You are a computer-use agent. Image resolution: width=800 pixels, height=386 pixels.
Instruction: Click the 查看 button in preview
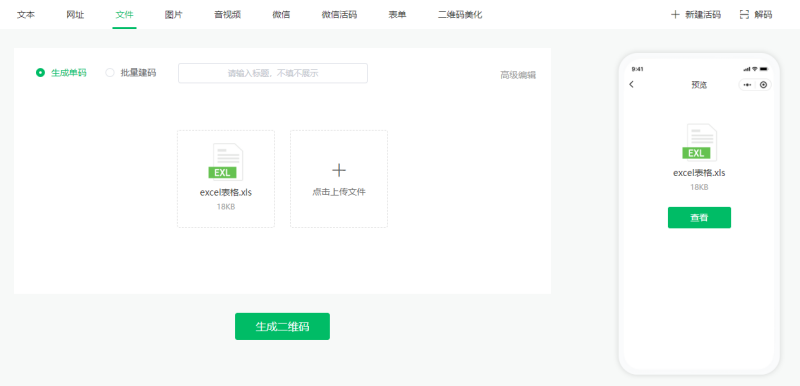click(x=699, y=218)
